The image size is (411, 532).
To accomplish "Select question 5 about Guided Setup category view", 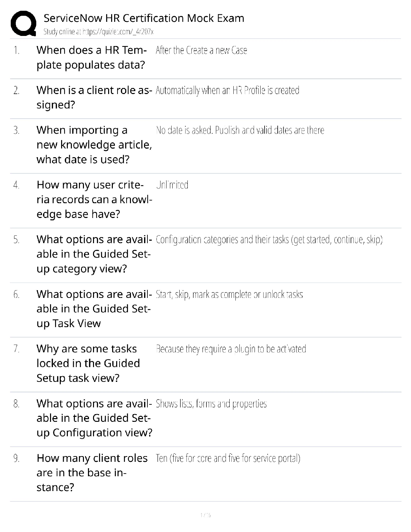I will tap(94, 254).
